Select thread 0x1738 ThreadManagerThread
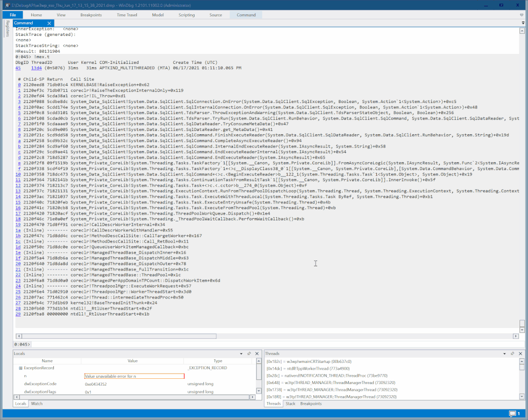 (x=332, y=390)
